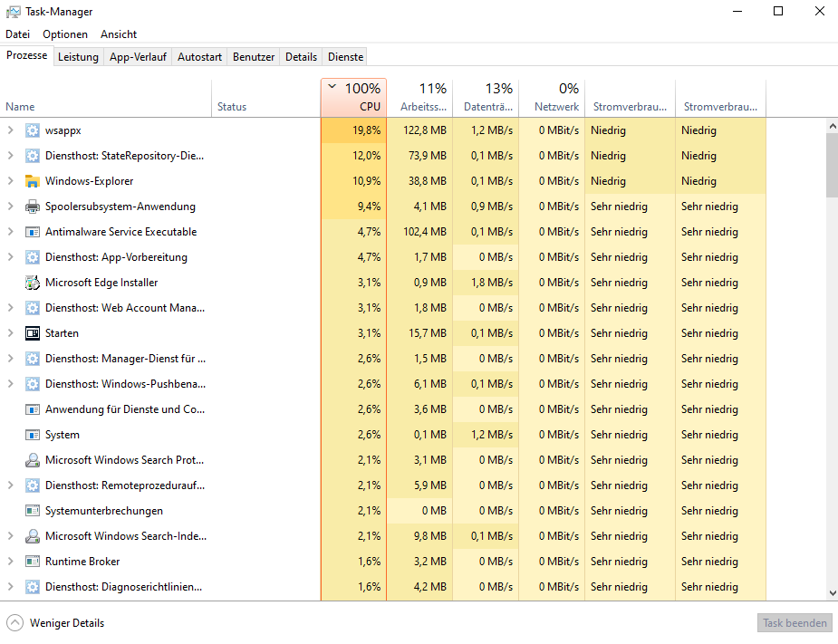Expand Antimalware Service Executable row
838x644 pixels.
click(10, 232)
